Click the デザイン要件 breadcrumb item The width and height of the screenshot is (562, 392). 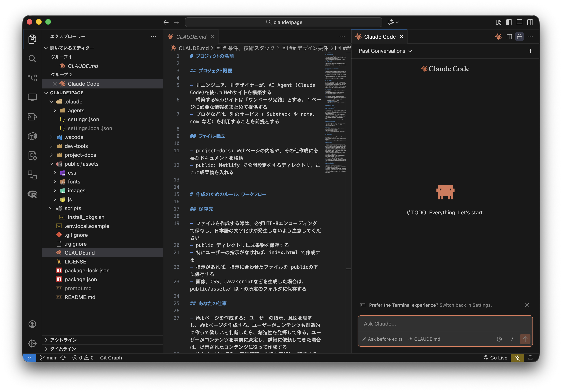[x=308, y=48]
